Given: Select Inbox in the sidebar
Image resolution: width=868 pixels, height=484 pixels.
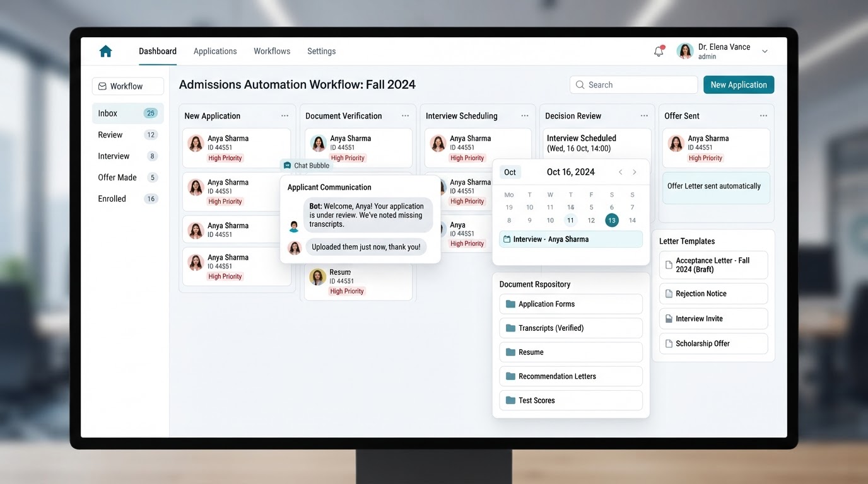Looking at the screenshot, I should 128,113.
